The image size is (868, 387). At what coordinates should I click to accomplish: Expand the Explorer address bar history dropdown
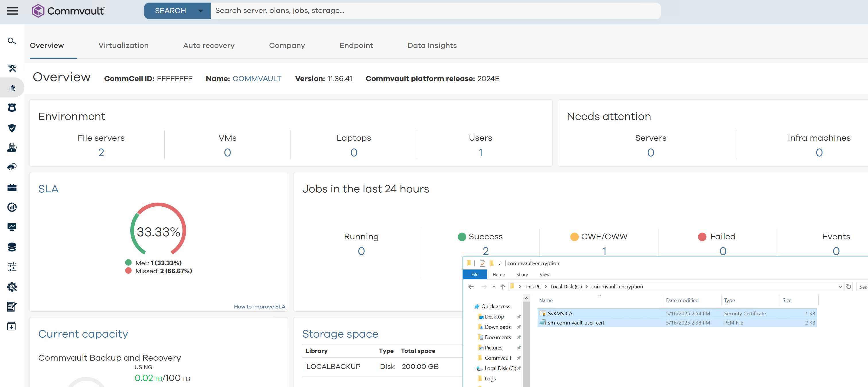click(840, 287)
